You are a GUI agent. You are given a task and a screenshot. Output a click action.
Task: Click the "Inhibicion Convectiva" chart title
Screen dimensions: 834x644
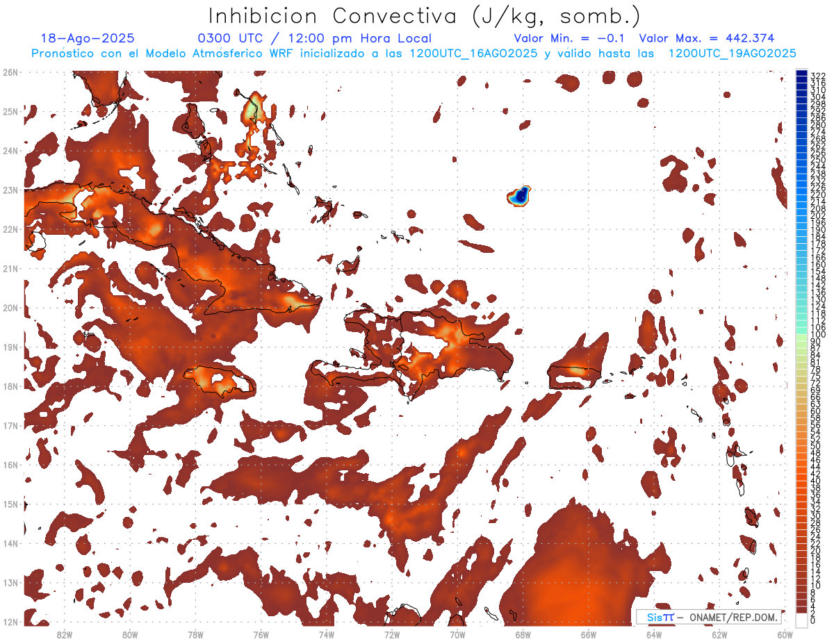coord(425,16)
